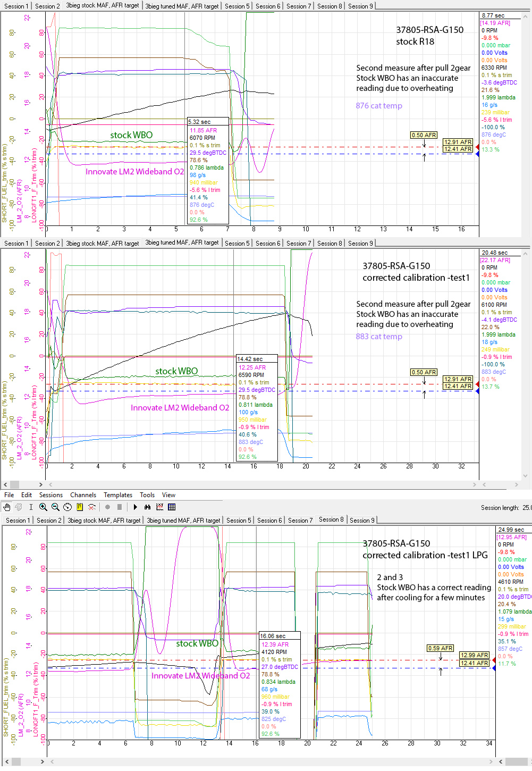This screenshot has height=771, width=532.
Task: Click the XY scatter plot icon
Action: pyautogui.click(x=159, y=507)
